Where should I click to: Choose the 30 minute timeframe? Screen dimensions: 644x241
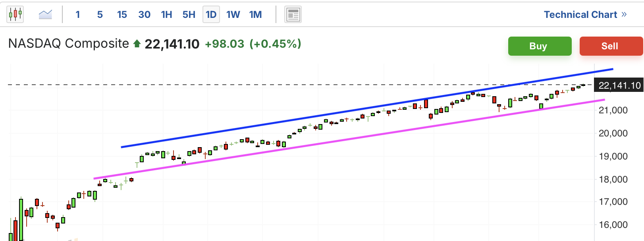(x=144, y=15)
